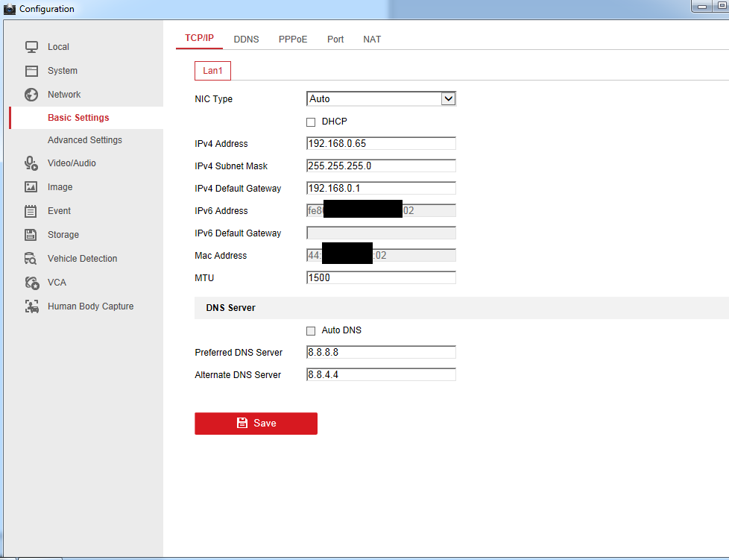This screenshot has width=729, height=560.
Task: Enable the DHCP checkbox
Action: pyautogui.click(x=311, y=122)
